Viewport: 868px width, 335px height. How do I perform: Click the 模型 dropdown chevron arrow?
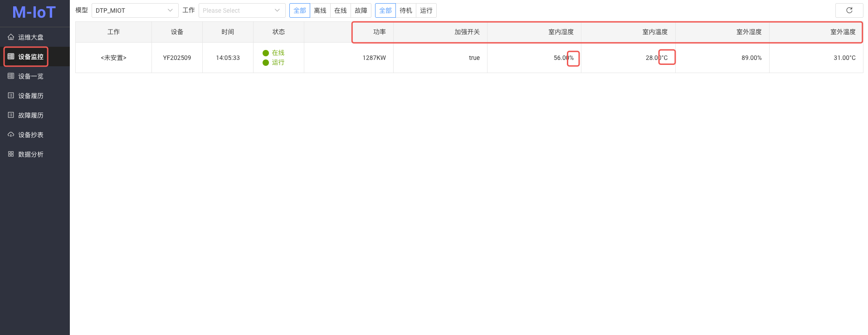[x=170, y=10]
